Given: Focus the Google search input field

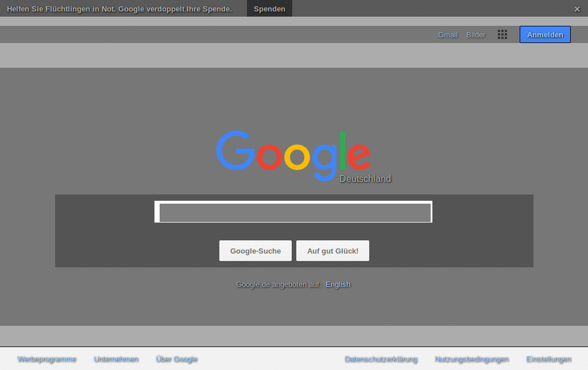Looking at the screenshot, I should click(293, 212).
